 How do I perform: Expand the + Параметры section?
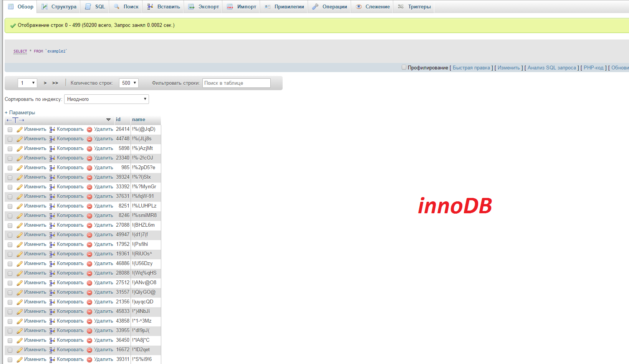(x=20, y=112)
